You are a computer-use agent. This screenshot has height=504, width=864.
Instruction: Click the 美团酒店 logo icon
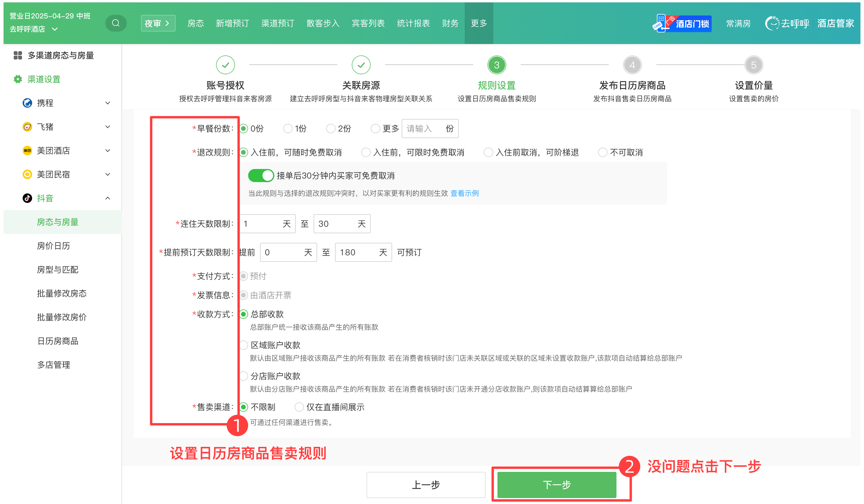(27, 151)
